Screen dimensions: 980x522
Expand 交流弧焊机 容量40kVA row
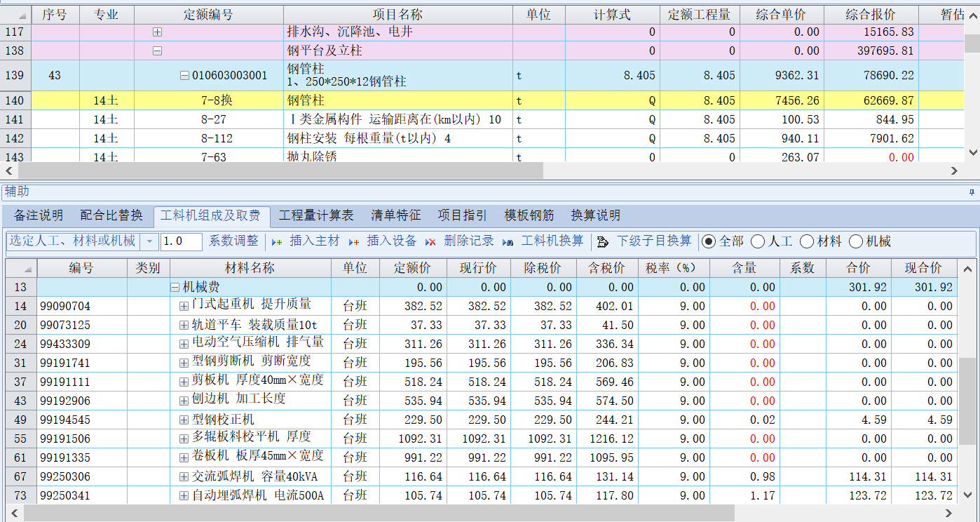tap(184, 476)
